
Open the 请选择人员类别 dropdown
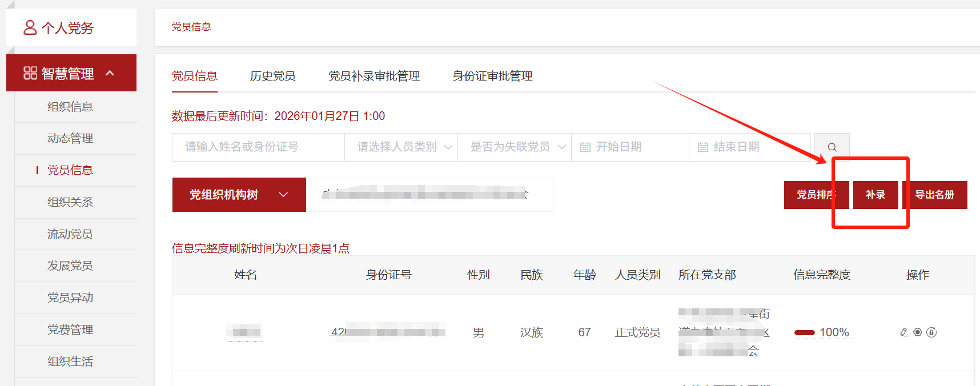[x=401, y=147]
